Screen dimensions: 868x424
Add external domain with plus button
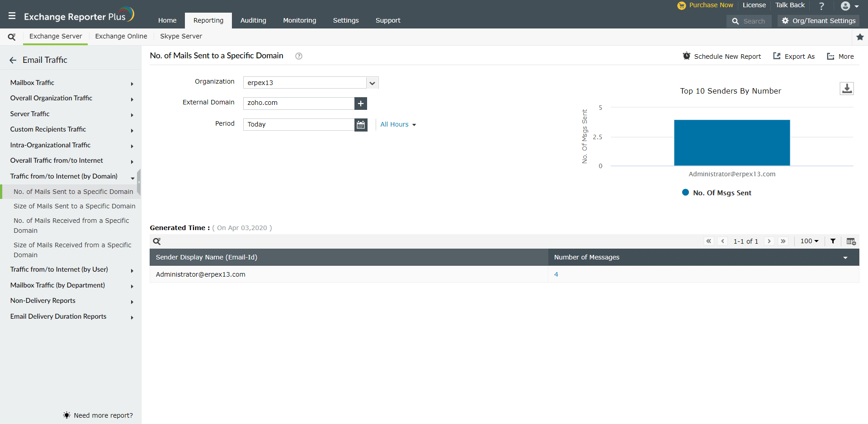(x=361, y=104)
